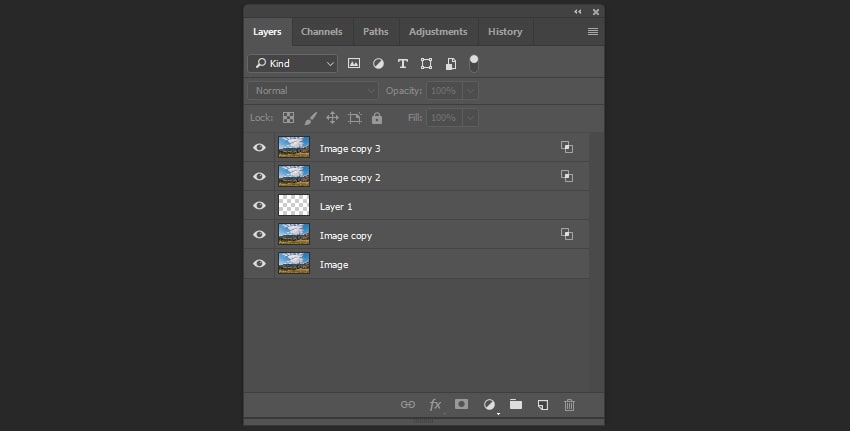Add a layer mask icon
This screenshot has height=431, width=850.
click(462, 405)
